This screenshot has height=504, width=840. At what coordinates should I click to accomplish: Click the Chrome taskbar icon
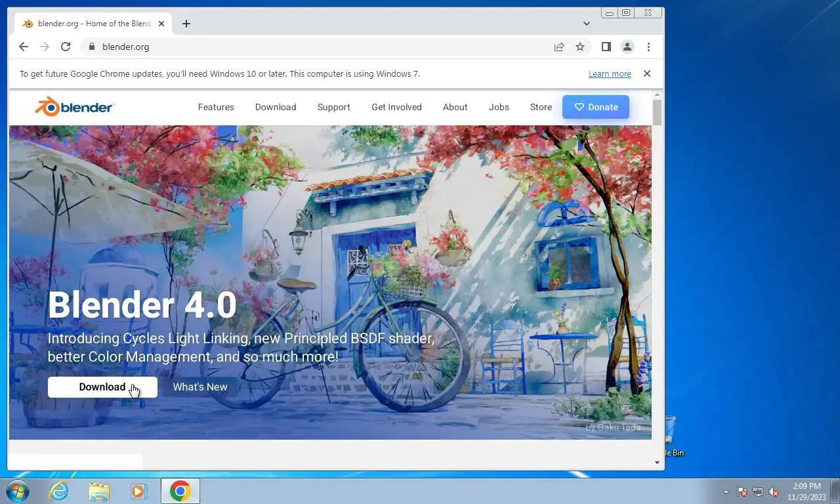coord(180,491)
